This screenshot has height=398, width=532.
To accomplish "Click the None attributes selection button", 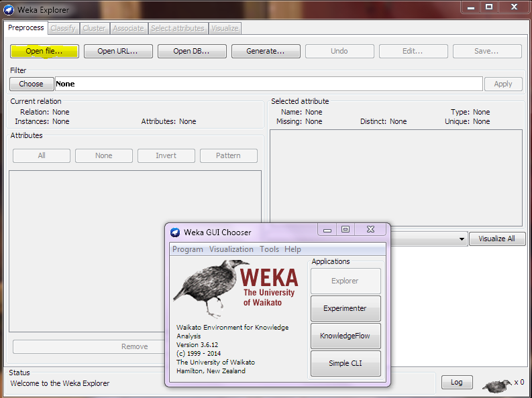I will 104,156.
